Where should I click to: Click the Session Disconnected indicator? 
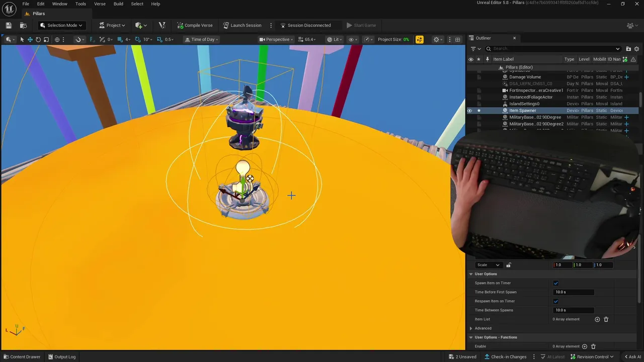[306, 25]
